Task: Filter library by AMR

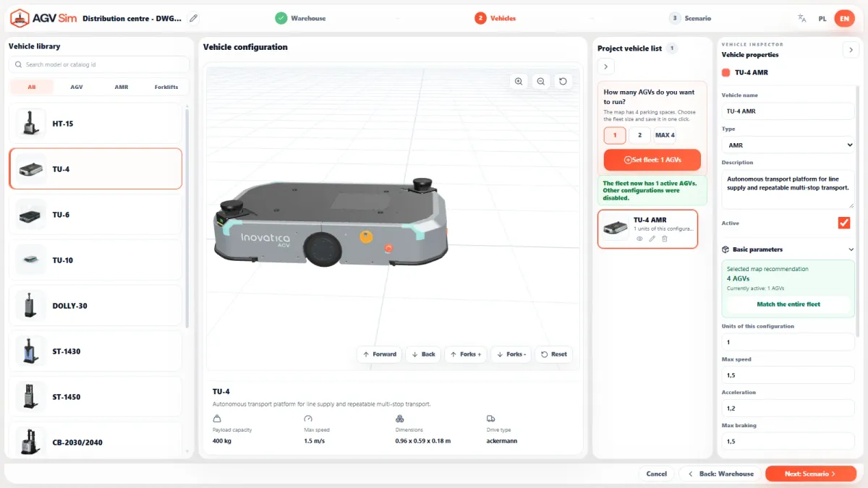Action: pyautogui.click(x=122, y=87)
